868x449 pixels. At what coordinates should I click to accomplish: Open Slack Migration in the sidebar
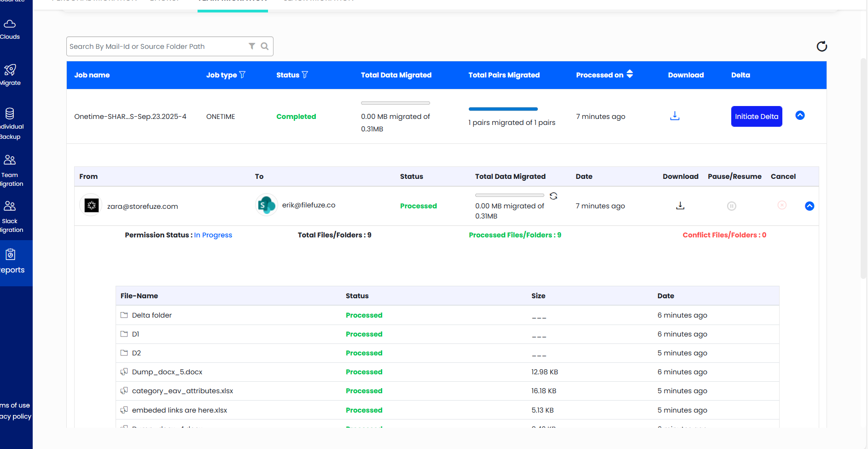coord(11,217)
